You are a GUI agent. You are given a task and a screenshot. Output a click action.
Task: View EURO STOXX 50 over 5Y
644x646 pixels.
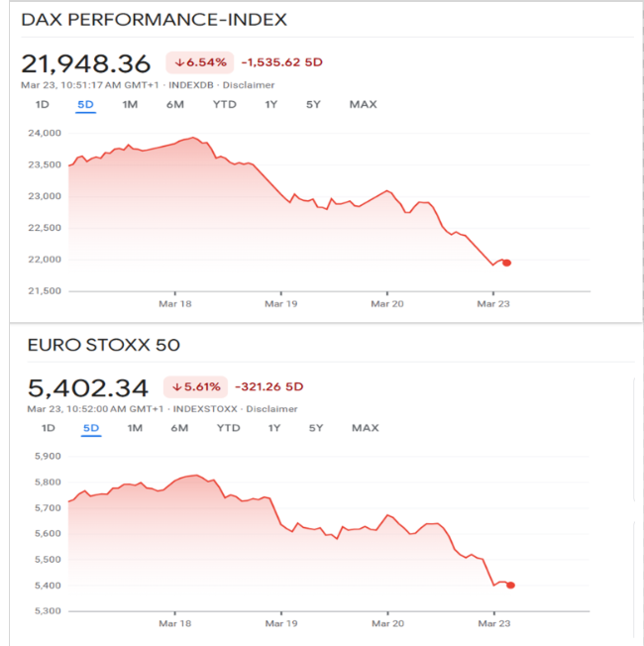point(315,428)
